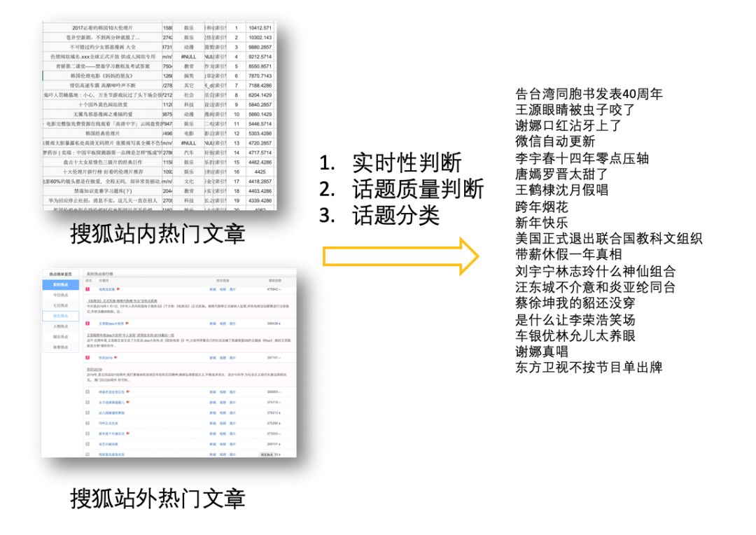Image resolution: width=756 pixels, height=535 pixels.
Task: Select score cell 5840.2857
Action: tap(260, 104)
